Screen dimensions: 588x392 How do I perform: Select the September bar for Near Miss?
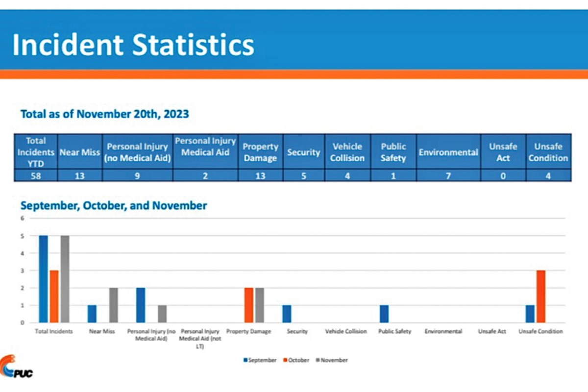[92, 314]
